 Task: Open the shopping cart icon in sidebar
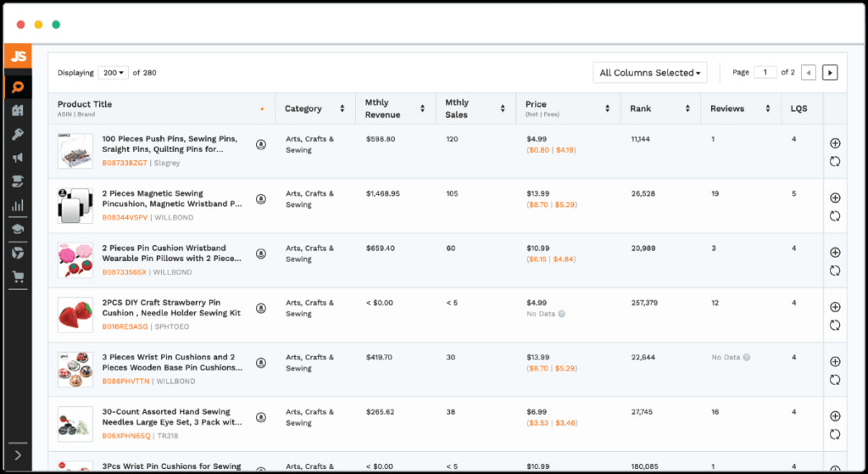17,276
